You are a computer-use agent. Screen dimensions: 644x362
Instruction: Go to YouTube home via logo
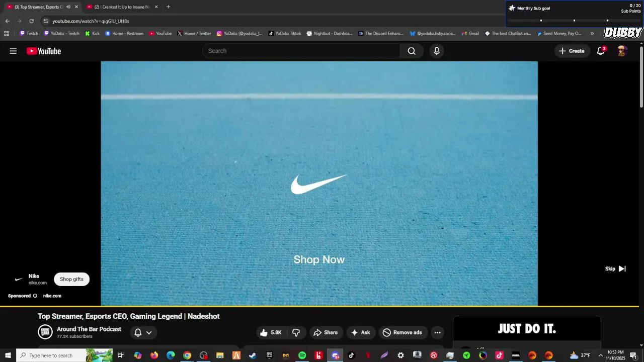pyautogui.click(x=44, y=51)
